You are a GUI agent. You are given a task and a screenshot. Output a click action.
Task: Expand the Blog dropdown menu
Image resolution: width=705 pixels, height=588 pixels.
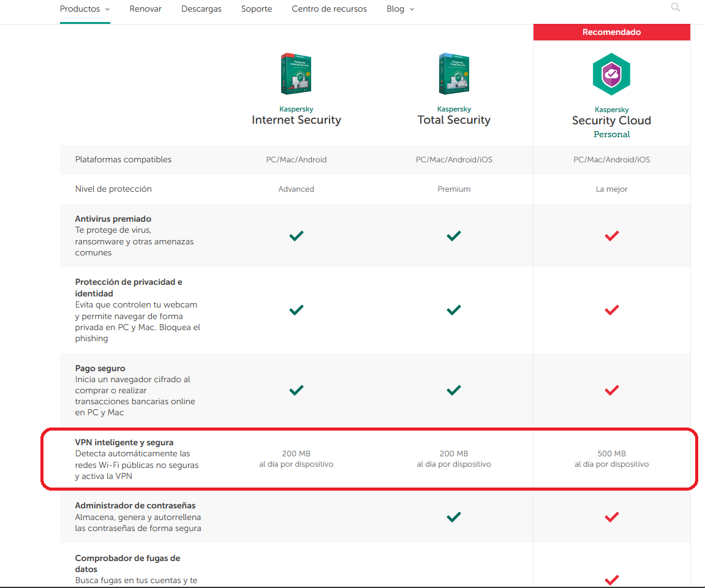[400, 9]
